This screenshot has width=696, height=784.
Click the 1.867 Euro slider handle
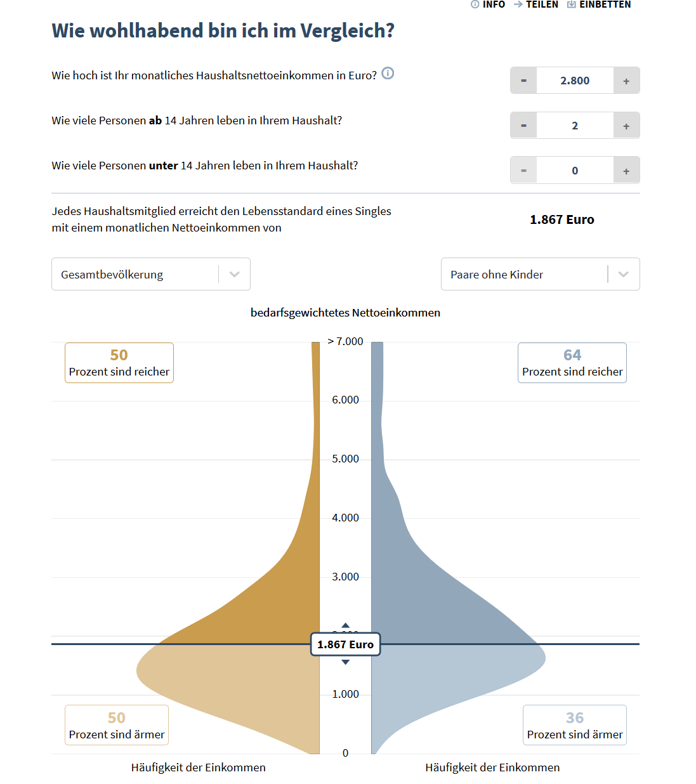[346, 644]
